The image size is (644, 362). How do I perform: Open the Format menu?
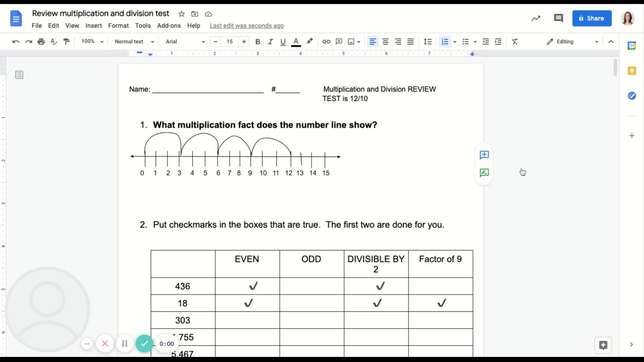point(118,26)
